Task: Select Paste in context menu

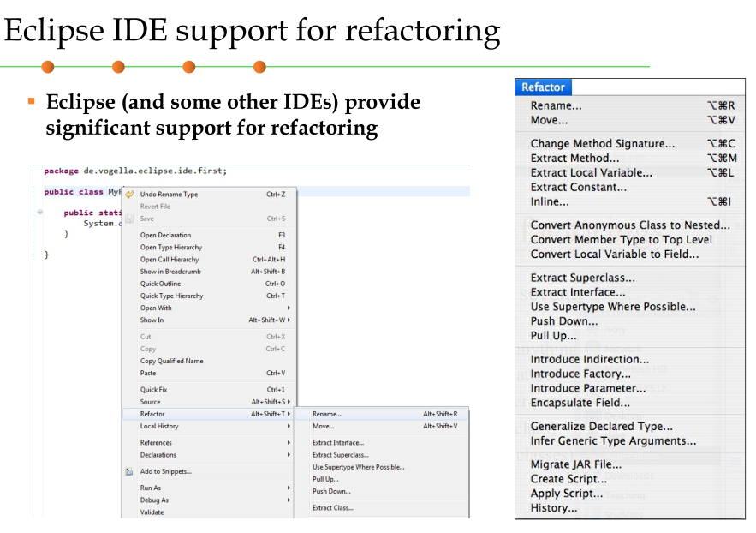Action: tap(209, 374)
